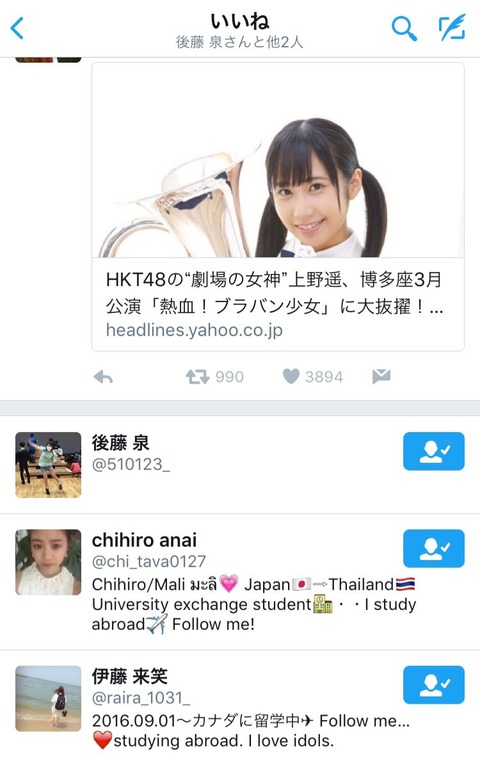
Task: Tap the いいね page title header
Action: (x=240, y=21)
